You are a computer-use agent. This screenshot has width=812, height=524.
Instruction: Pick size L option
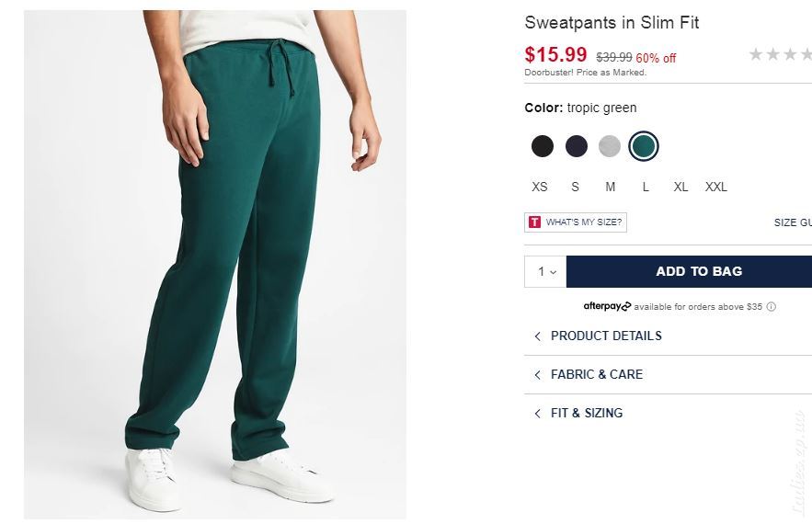646,187
